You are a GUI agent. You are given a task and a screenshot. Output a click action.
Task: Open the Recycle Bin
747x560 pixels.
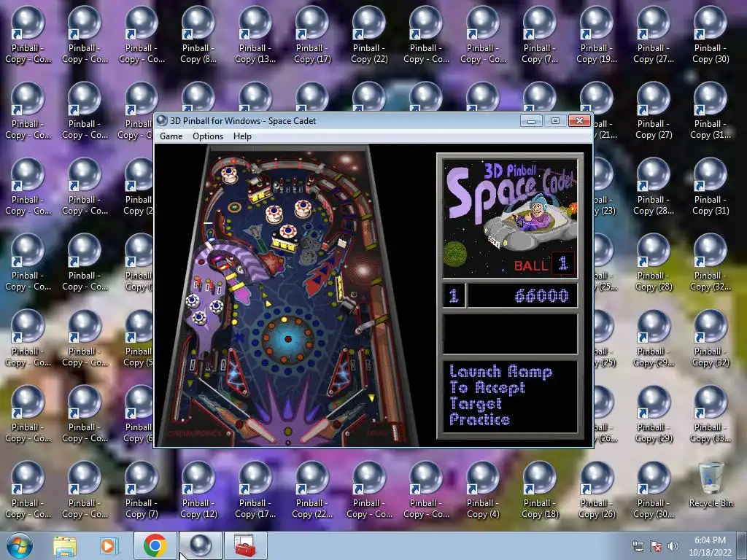[x=711, y=485]
